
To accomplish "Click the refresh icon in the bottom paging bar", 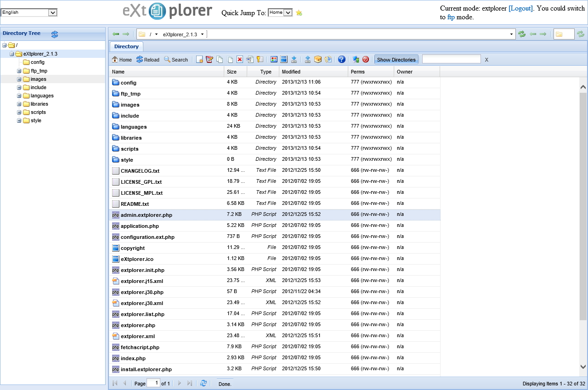I will [204, 383].
